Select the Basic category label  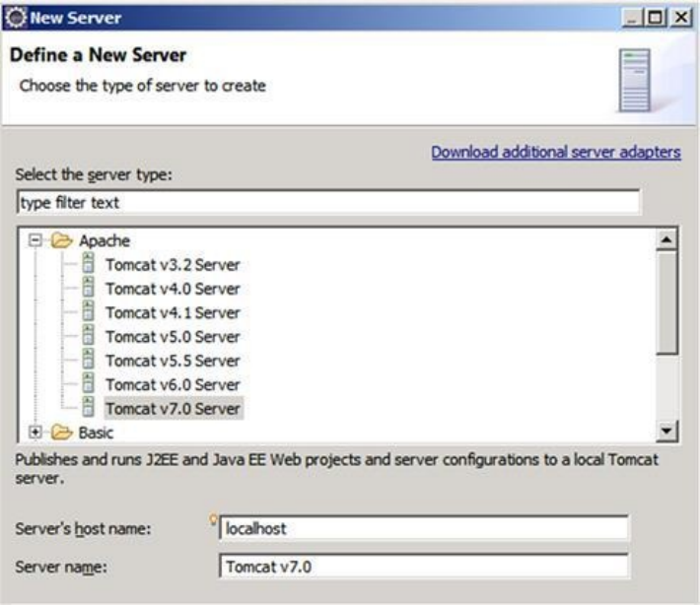tap(96, 433)
